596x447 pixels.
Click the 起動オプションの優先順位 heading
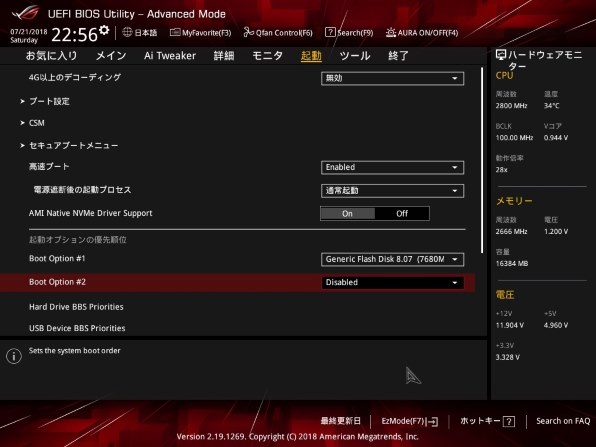click(x=78, y=240)
